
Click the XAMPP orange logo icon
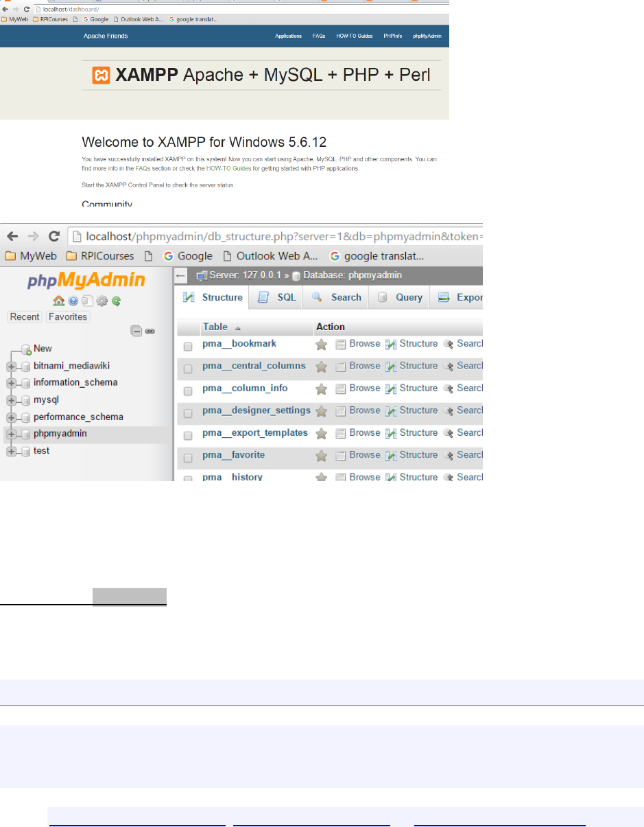(x=102, y=75)
